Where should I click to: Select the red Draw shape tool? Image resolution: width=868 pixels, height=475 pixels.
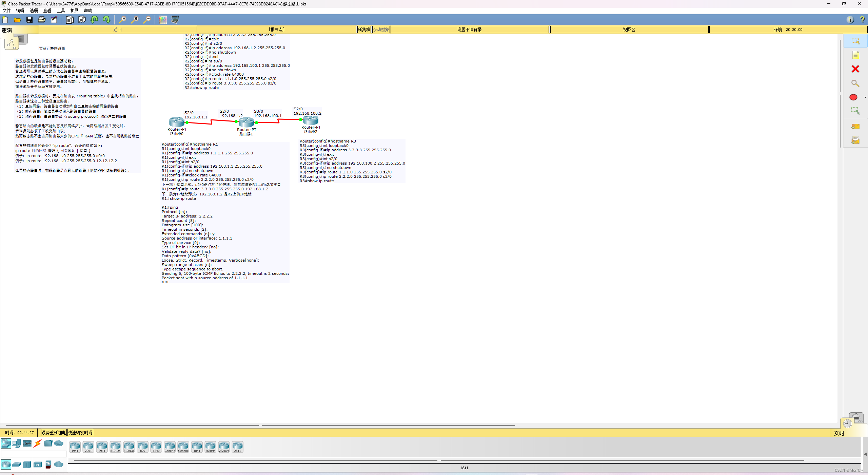pyautogui.click(x=853, y=97)
